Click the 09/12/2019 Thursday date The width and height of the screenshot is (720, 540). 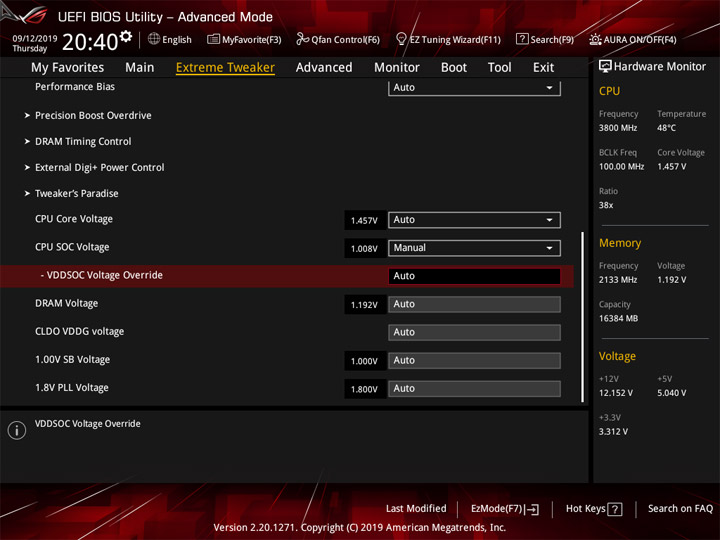[x=34, y=43]
